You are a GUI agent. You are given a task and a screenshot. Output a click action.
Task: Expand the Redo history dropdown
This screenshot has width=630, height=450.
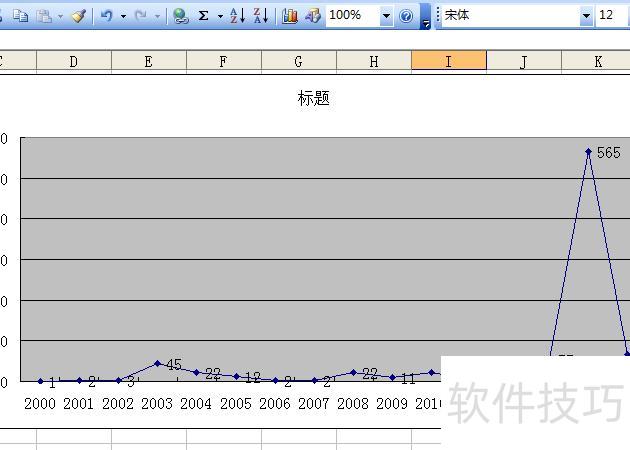tap(158, 16)
